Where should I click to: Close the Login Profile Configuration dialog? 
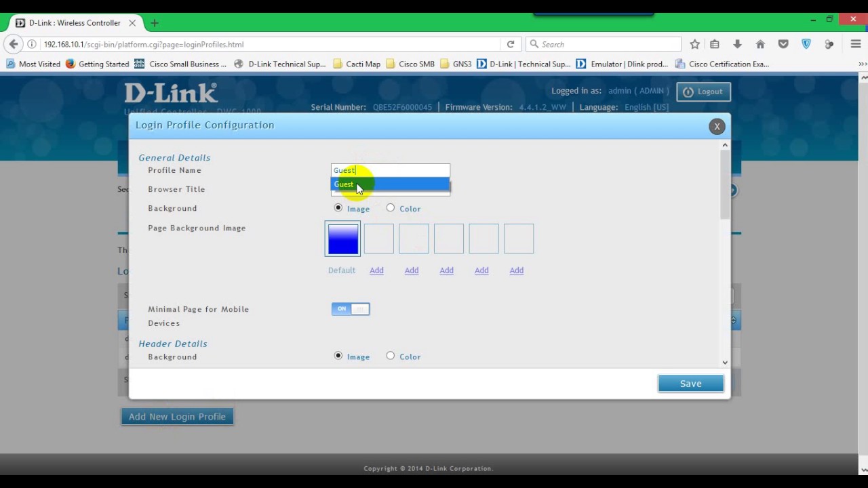717,127
